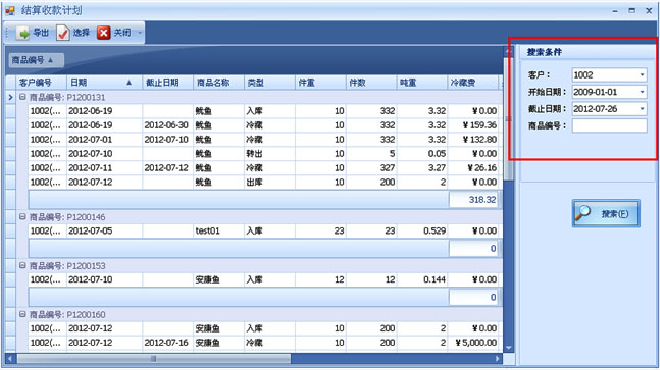Click the right arrow of horizontal scrollbar

498,359
